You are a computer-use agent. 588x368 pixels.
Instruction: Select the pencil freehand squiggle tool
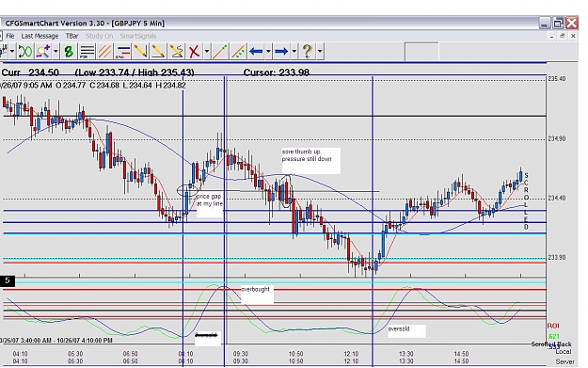coord(176,51)
